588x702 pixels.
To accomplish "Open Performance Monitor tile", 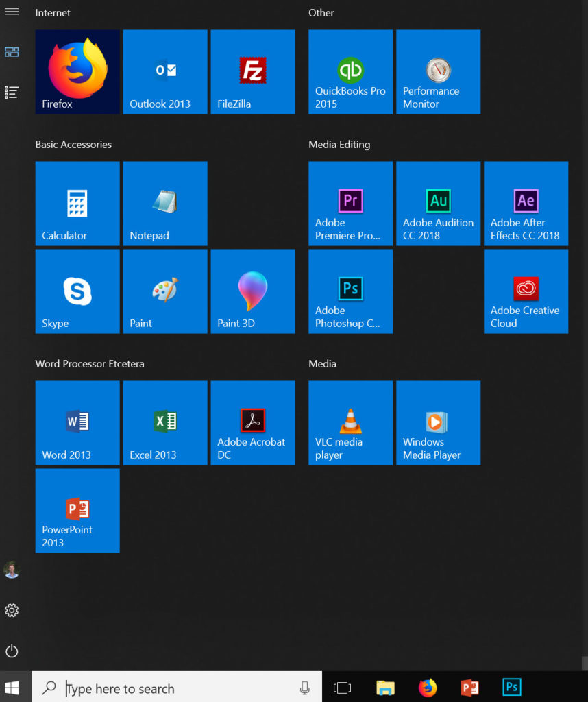I will click(x=438, y=72).
